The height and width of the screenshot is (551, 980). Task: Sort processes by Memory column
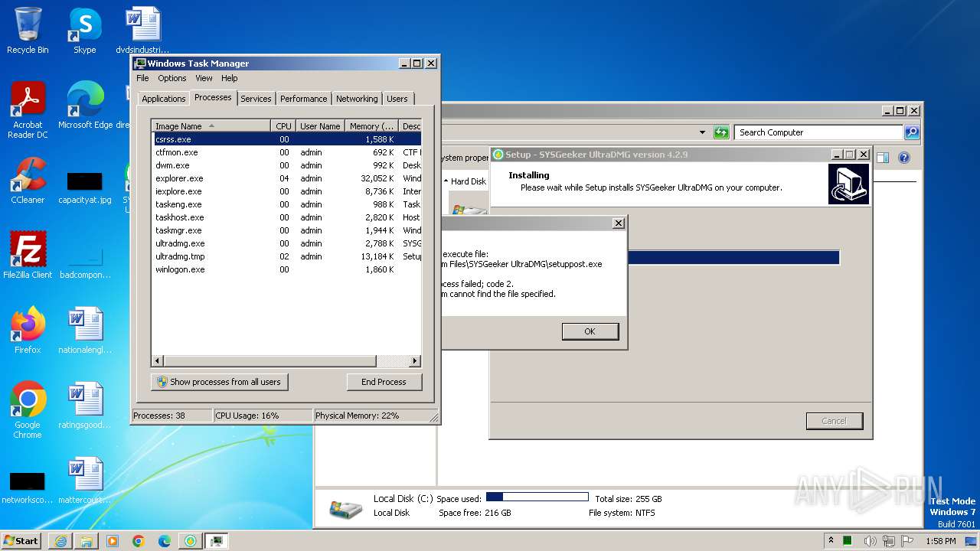pos(371,126)
